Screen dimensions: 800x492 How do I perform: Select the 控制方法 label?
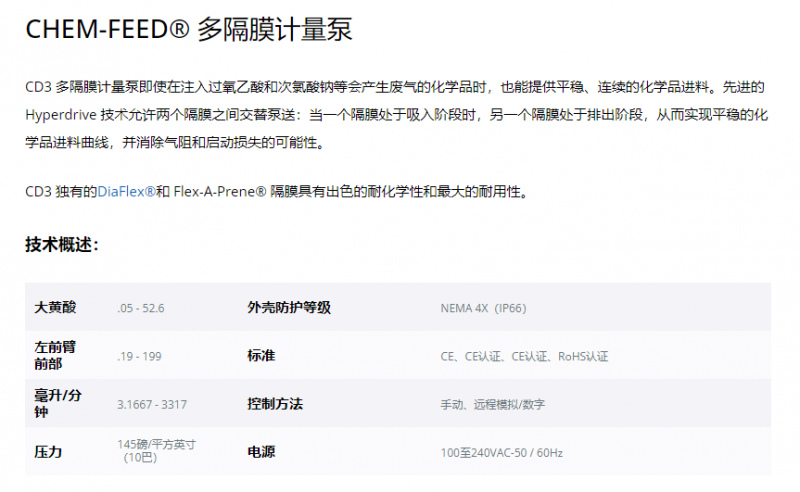[275, 404]
